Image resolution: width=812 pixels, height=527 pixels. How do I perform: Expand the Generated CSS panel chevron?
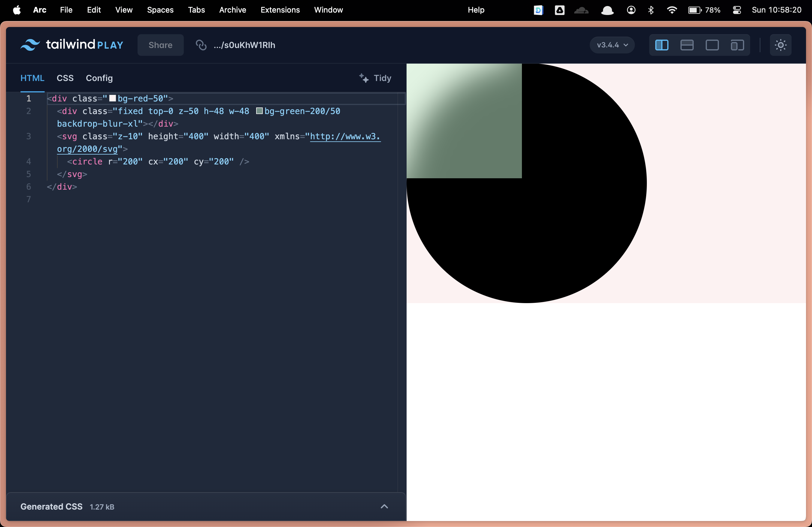[384, 507]
